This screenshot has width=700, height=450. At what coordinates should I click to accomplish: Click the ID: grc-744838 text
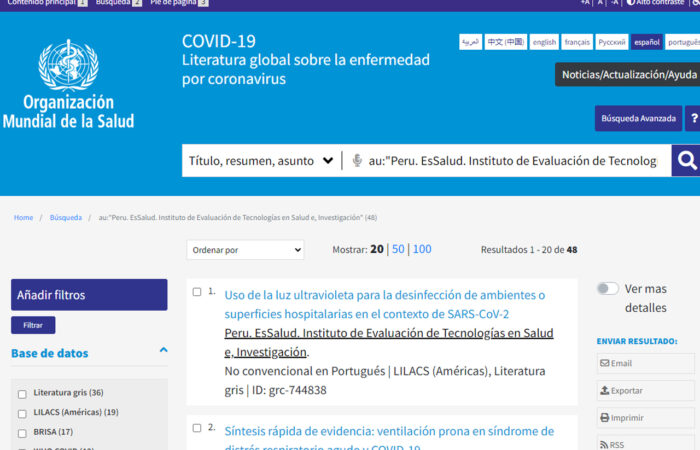(x=289, y=390)
